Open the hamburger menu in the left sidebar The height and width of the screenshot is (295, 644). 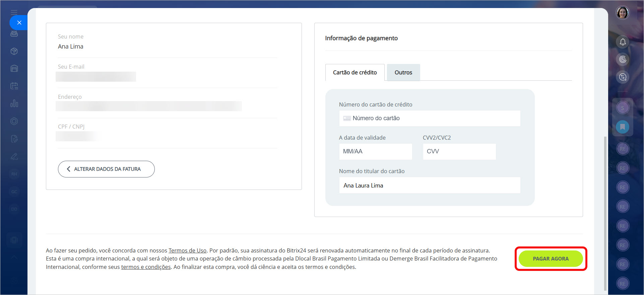[x=14, y=12]
